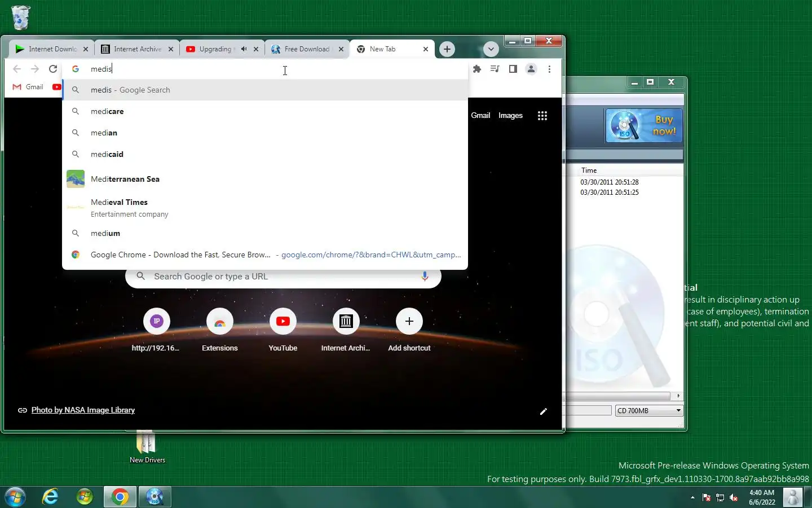Open the Chrome profile icon
The image size is (812, 508).
531,69
